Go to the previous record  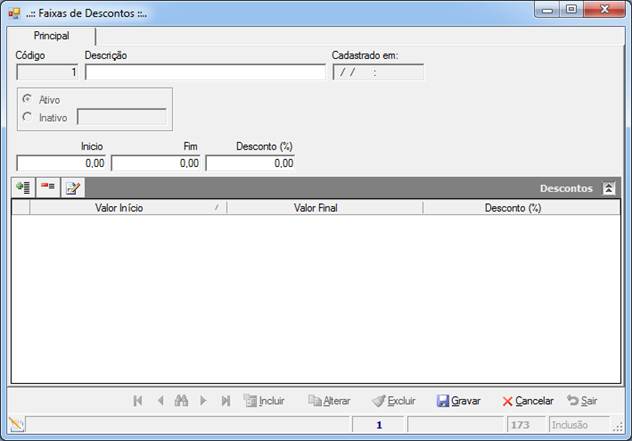(x=161, y=401)
